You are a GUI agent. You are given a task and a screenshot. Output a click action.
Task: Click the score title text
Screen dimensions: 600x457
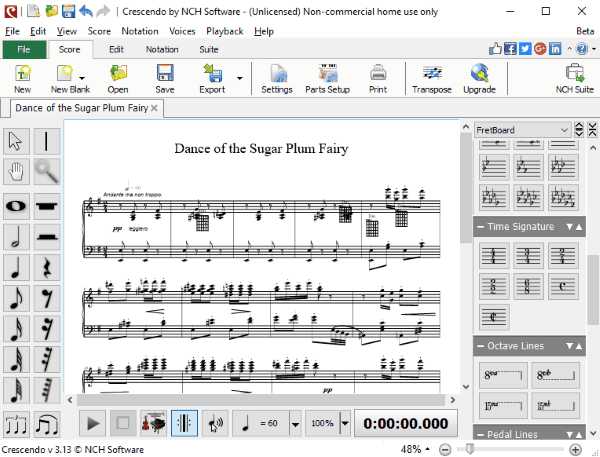tap(261, 149)
